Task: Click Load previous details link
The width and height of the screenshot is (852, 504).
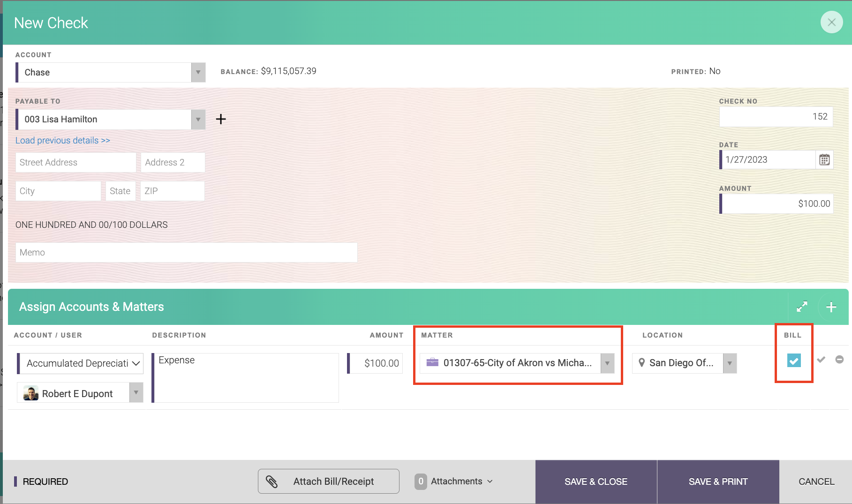Action: tap(63, 140)
